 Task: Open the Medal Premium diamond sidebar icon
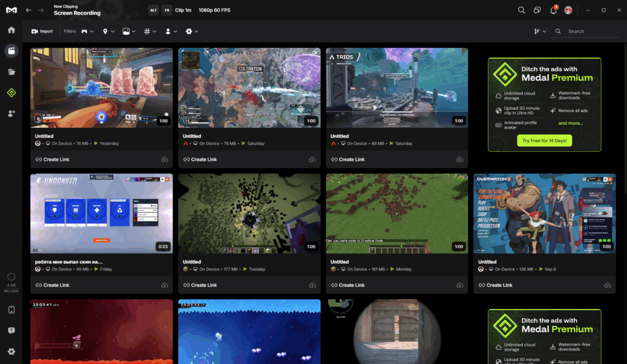pyautogui.click(x=11, y=93)
